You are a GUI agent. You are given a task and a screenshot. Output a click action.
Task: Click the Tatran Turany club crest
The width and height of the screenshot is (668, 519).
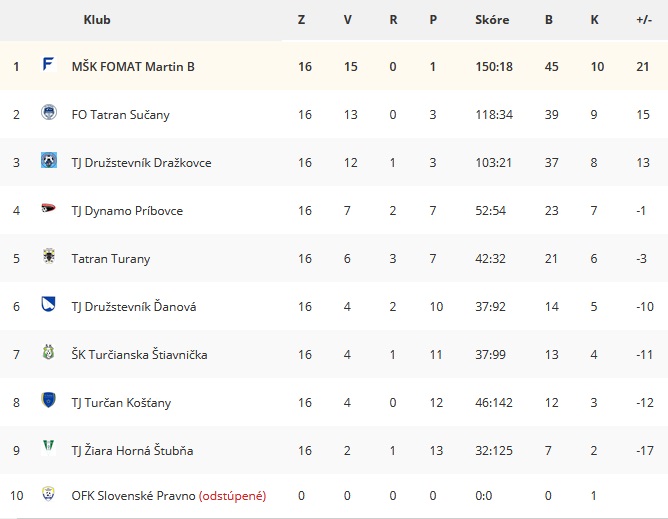(x=49, y=256)
